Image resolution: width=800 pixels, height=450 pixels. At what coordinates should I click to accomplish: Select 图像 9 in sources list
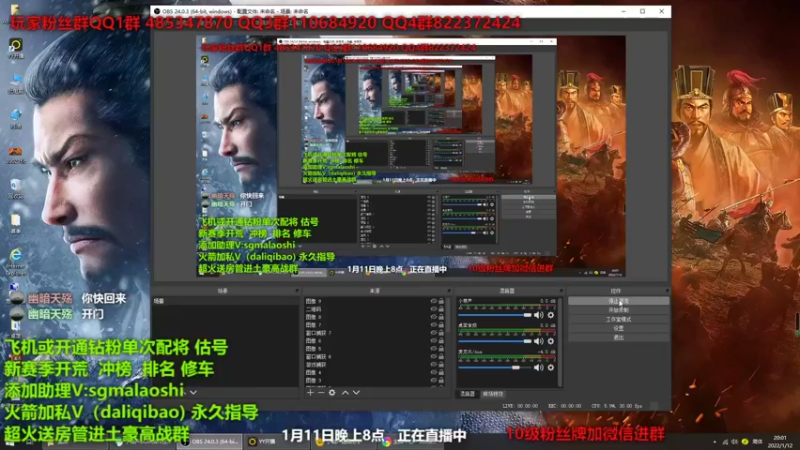point(366,301)
